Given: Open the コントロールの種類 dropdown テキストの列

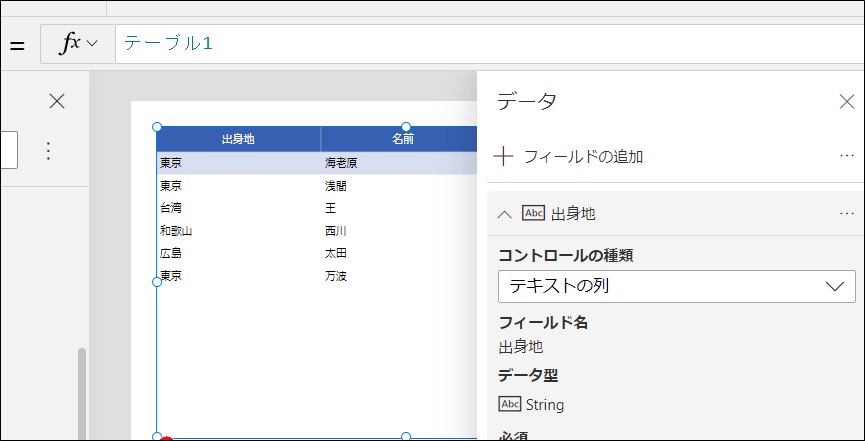Looking at the screenshot, I should click(676, 286).
